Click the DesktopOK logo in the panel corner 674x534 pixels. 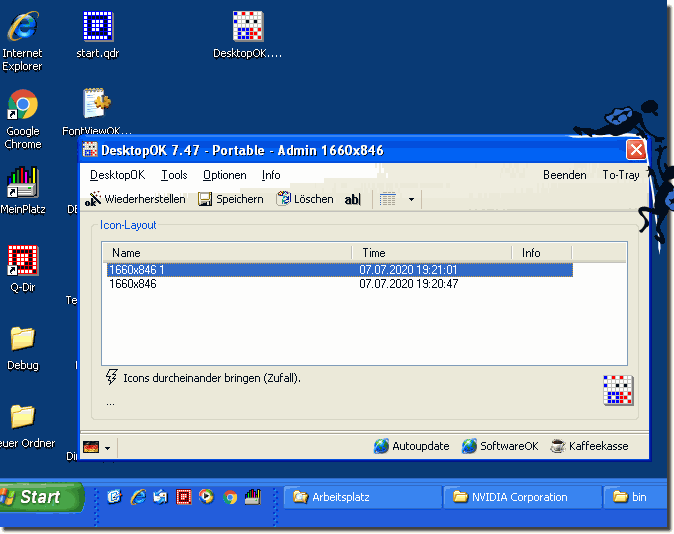click(x=618, y=390)
